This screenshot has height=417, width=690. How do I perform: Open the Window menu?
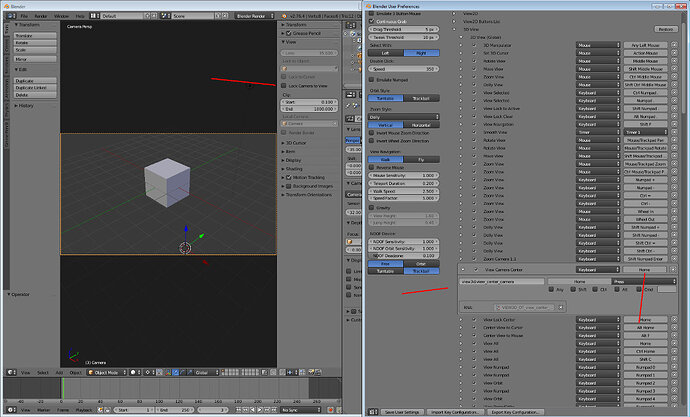62,16
